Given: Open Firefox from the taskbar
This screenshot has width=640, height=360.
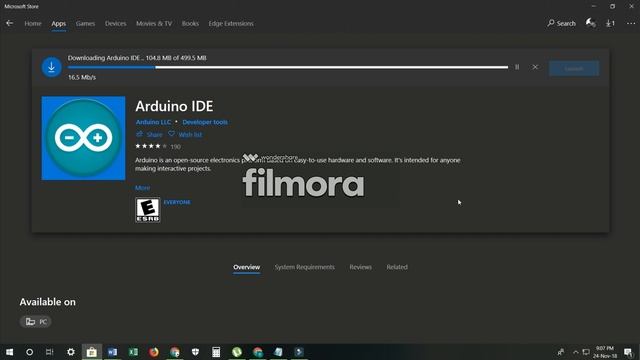Looking at the screenshot, I should coord(154,352).
